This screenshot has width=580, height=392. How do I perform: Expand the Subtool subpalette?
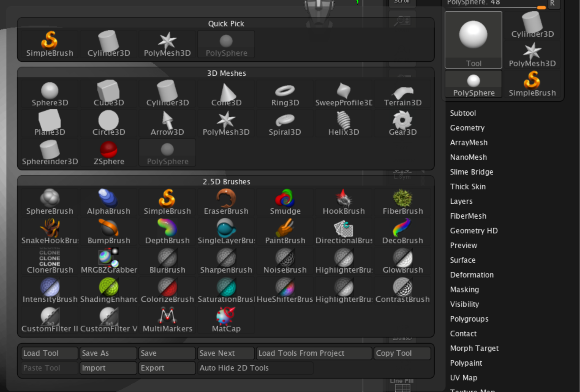[x=463, y=113]
